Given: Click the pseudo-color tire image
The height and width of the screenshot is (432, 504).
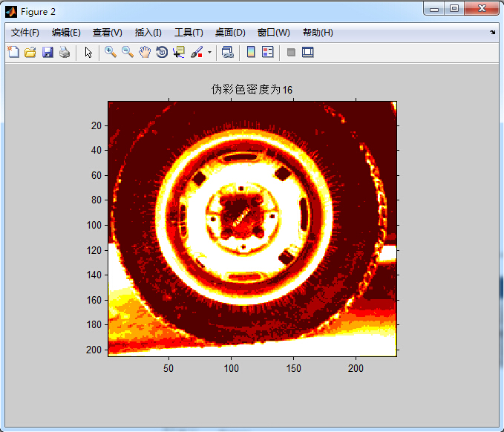Looking at the screenshot, I should tap(252, 229).
